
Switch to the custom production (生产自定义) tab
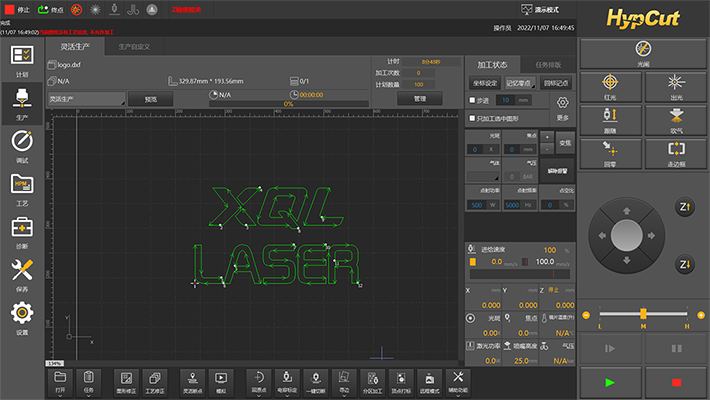click(134, 46)
